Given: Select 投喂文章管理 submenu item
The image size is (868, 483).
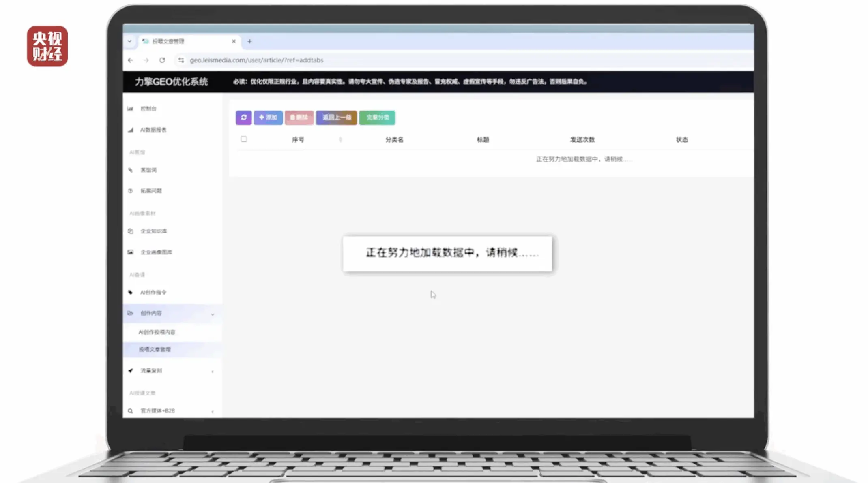Looking at the screenshot, I should click(155, 349).
